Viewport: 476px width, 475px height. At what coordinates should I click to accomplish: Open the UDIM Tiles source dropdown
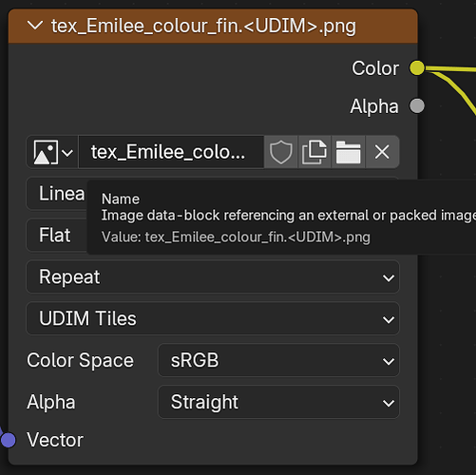[213, 318]
